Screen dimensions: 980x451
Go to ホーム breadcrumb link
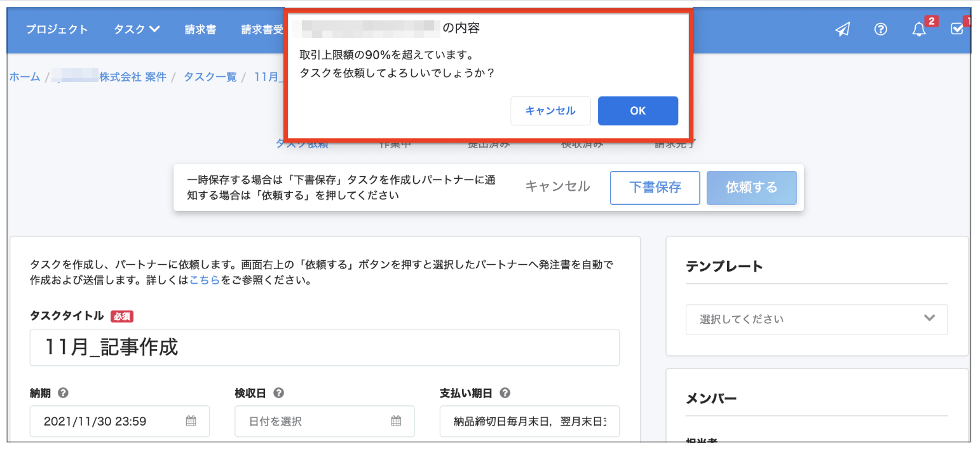point(25,77)
